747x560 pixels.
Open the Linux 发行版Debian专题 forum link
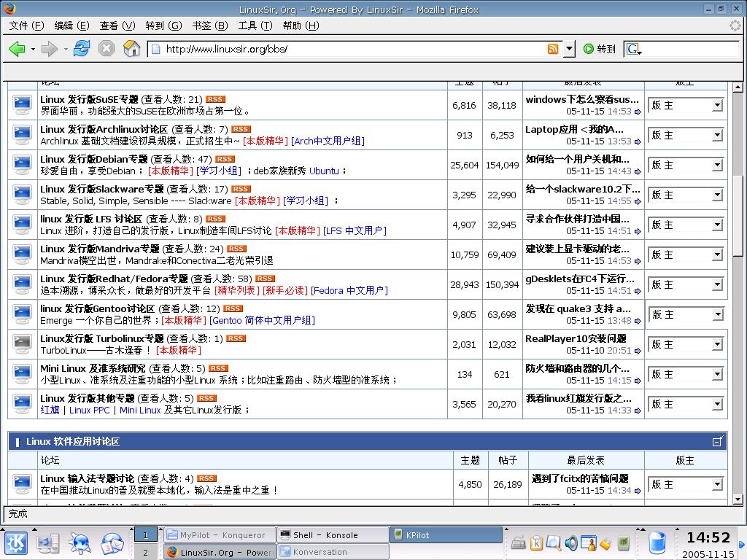(94, 160)
